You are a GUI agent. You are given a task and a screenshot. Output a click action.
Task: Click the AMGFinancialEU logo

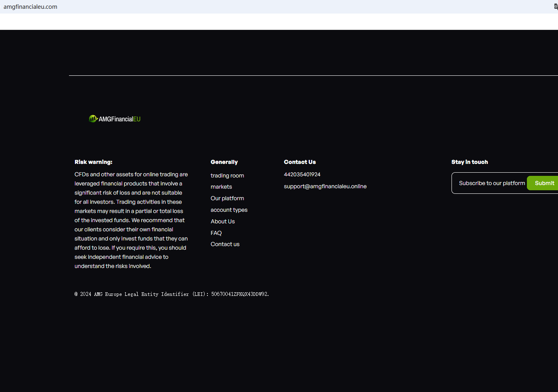click(x=114, y=119)
